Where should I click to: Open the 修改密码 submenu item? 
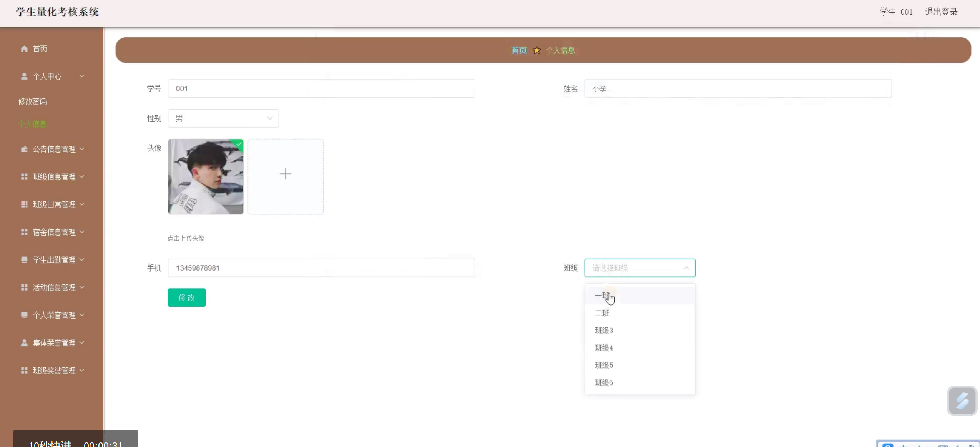32,101
